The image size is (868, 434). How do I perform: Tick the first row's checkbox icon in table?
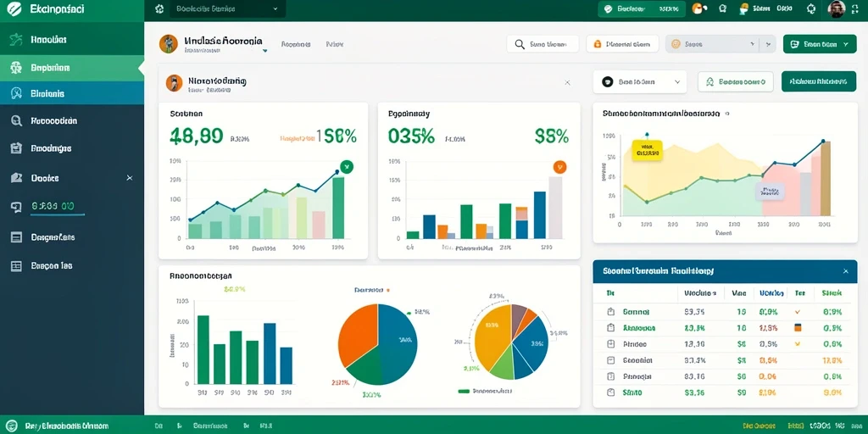610,312
